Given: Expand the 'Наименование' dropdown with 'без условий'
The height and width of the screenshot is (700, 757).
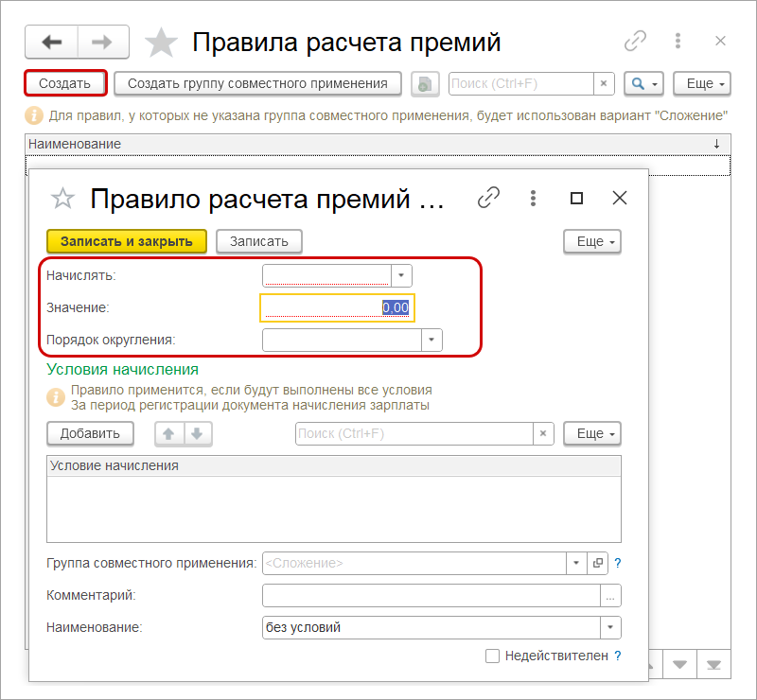Looking at the screenshot, I should pyautogui.click(x=610, y=627).
